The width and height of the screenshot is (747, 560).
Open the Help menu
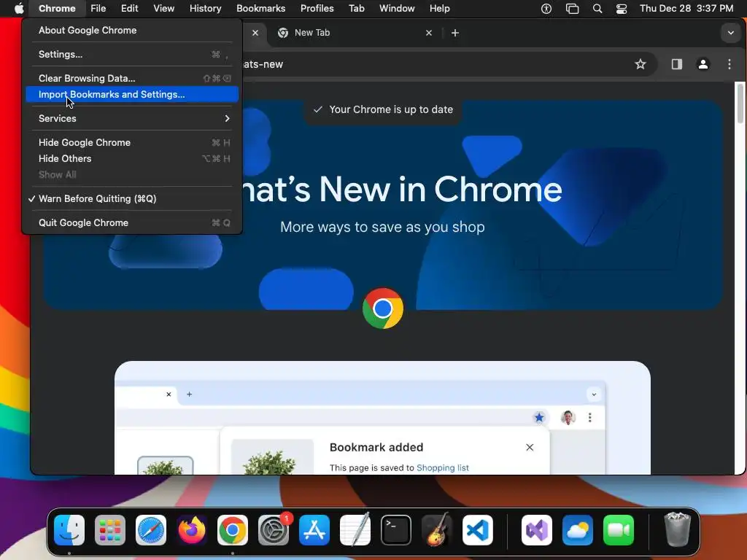439,8
